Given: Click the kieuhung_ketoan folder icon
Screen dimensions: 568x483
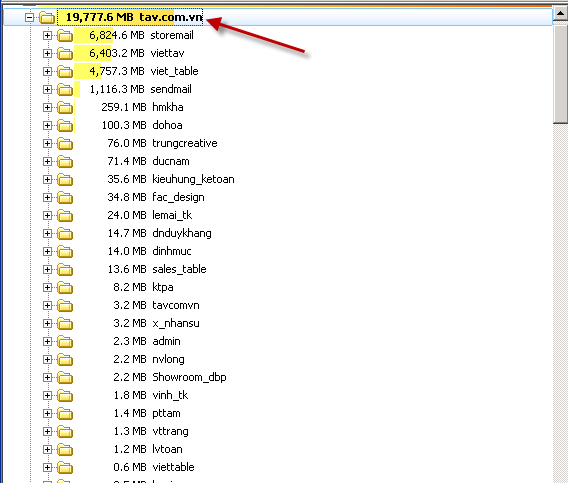Looking at the screenshot, I should (x=65, y=180).
